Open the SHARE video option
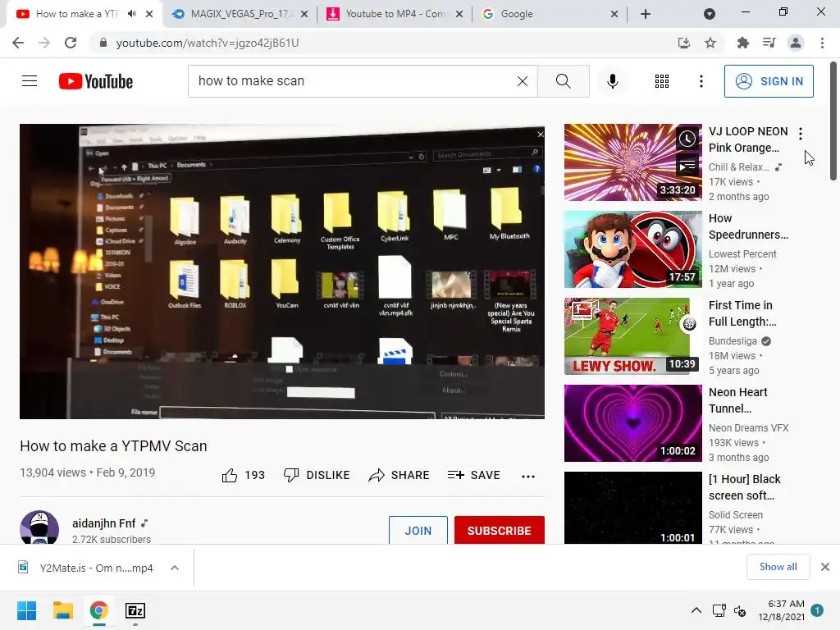This screenshot has width=840, height=630. point(399,475)
